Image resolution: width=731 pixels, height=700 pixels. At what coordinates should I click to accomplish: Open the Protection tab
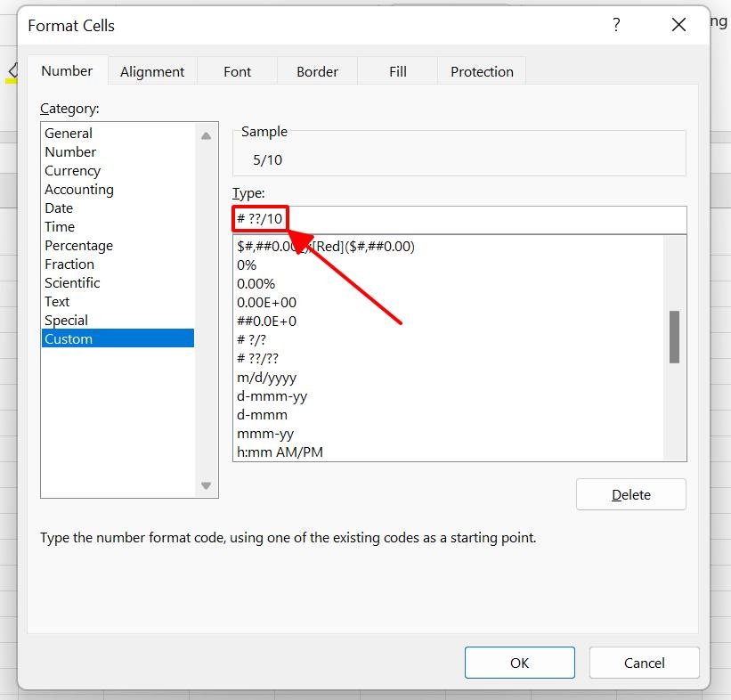pos(482,71)
